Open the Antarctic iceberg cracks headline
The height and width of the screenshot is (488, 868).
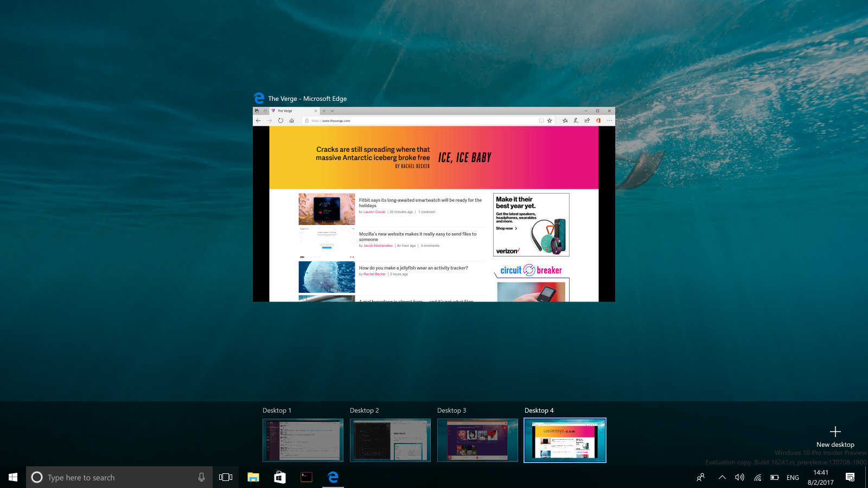point(373,153)
